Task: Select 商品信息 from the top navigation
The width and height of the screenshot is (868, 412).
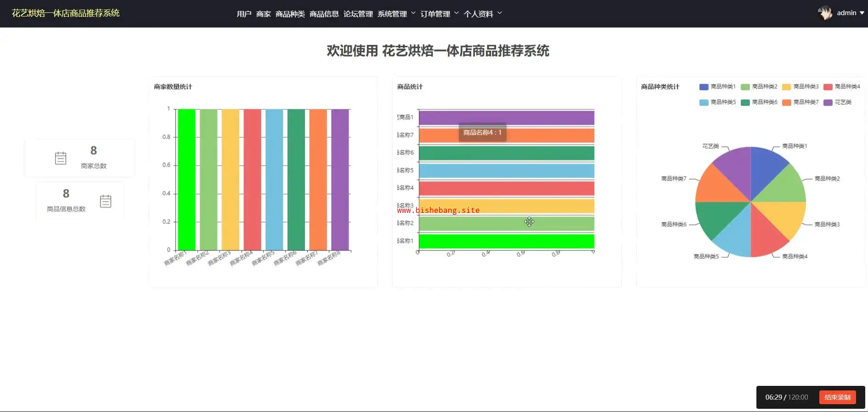Action: click(x=324, y=14)
